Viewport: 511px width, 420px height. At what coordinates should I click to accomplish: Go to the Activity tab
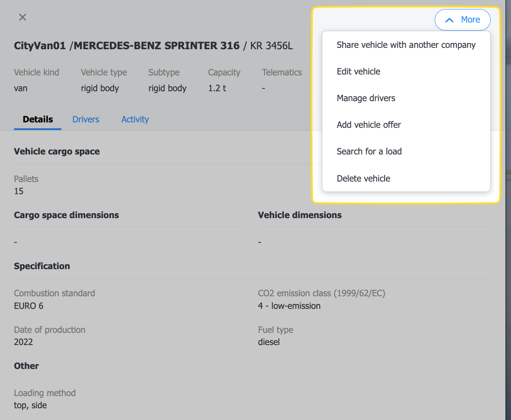[x=135, y=120]
